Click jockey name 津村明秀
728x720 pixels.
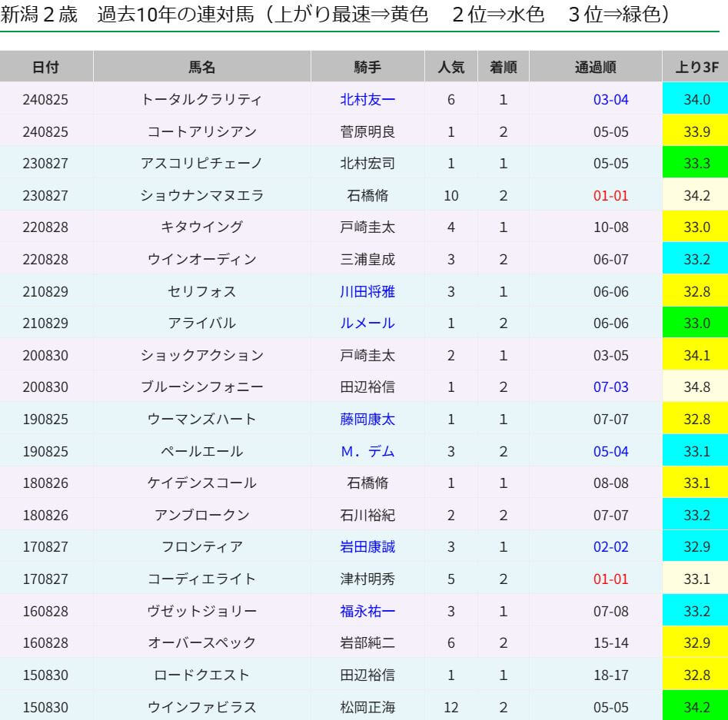coord(367,579)
